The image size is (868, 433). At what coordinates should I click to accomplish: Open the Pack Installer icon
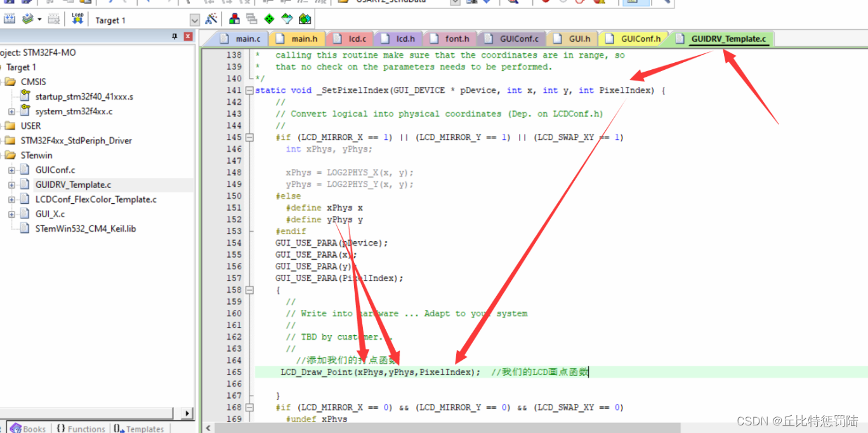click(305, 19)
